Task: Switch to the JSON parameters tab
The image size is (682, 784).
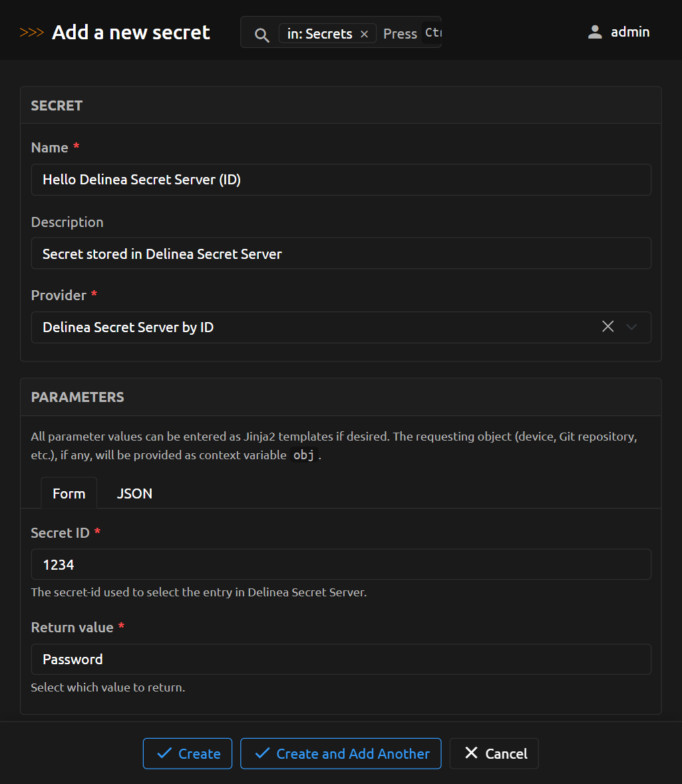Action: (x=134, y=493)
